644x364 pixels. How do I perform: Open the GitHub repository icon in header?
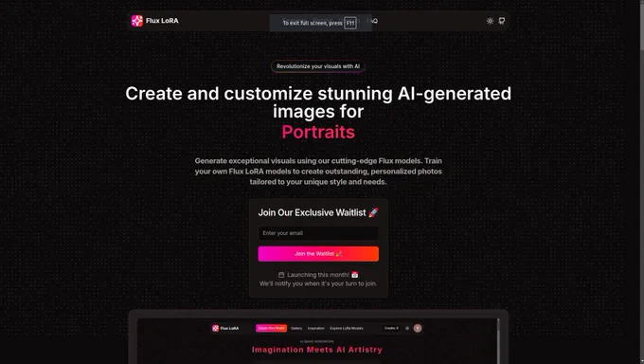click(502, 21)
